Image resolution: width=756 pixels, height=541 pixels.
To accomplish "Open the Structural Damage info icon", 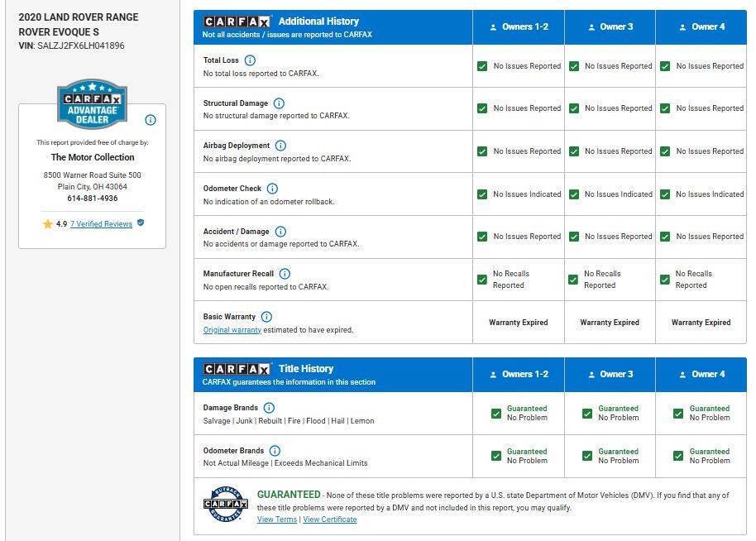I will coord(279,103).
